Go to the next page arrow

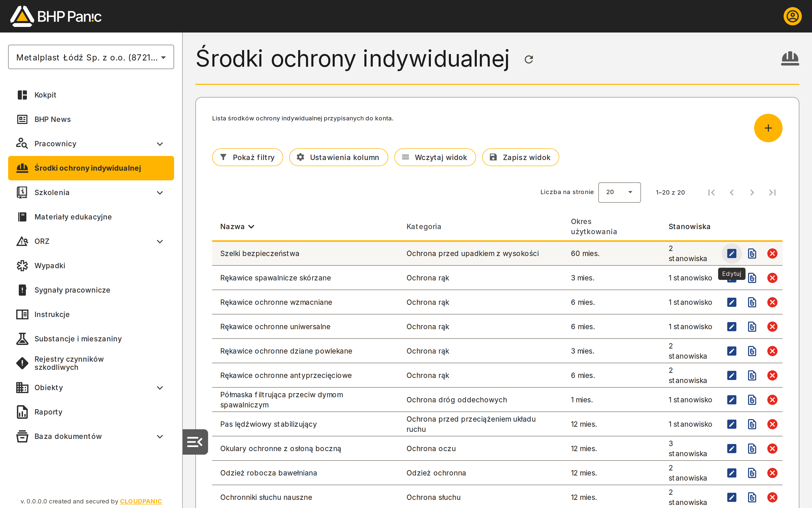(752, 193)
